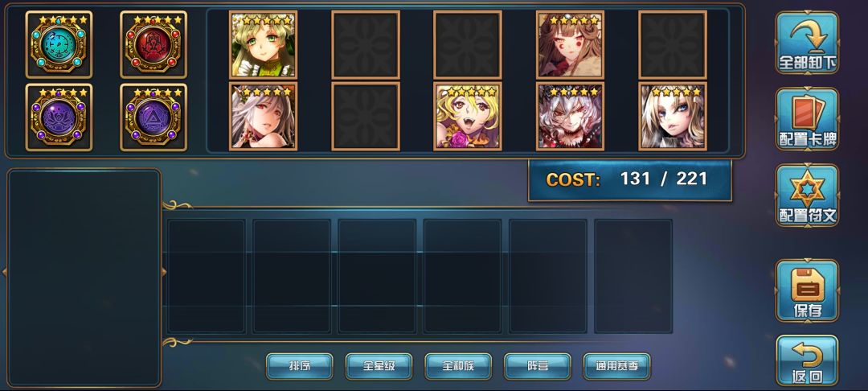Viewport: 868px width, 391px height.
Task: Open the 排序 sort filter
Action: [x=300, y=367]
